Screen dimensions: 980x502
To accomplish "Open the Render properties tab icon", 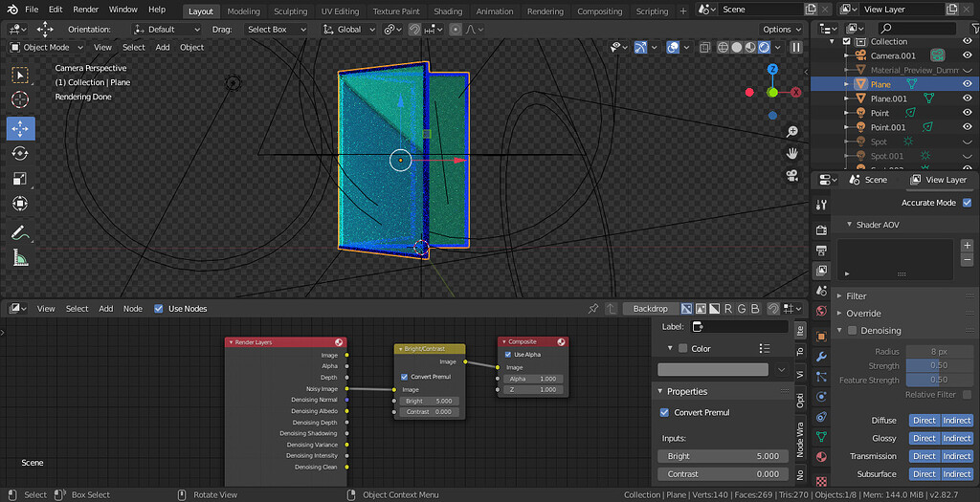I will pyautogui.click(x=821, y=230).
